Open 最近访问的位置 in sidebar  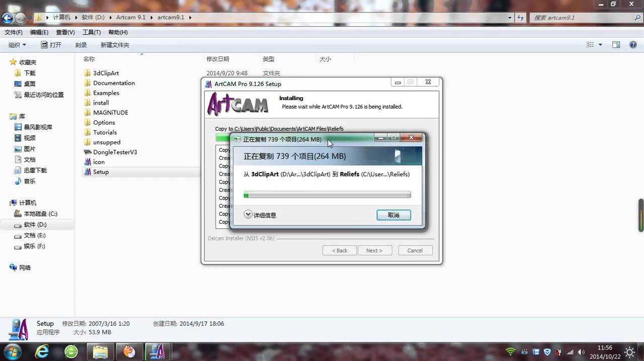coord(44,95)
